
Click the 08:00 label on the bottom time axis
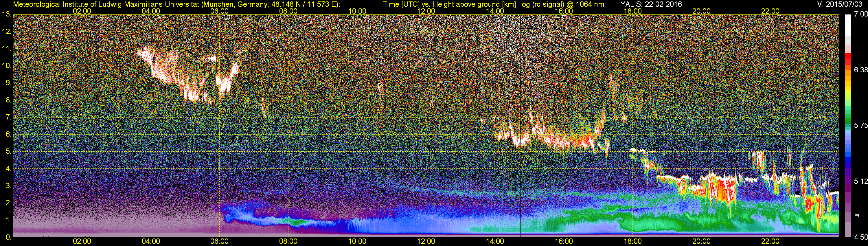coord(288,242)
